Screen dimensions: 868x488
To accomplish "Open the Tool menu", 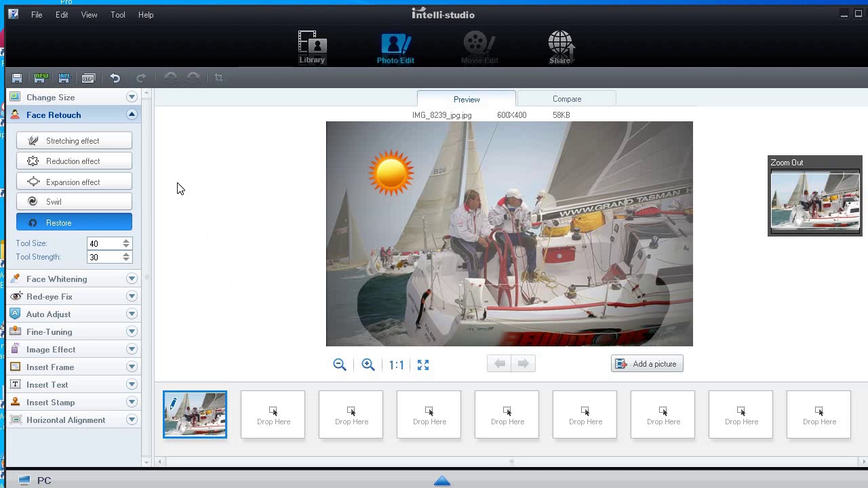I will tap(118, 15).
